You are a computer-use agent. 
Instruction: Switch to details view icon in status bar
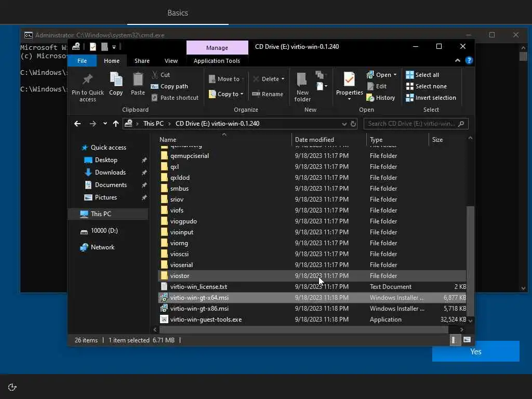454,340
